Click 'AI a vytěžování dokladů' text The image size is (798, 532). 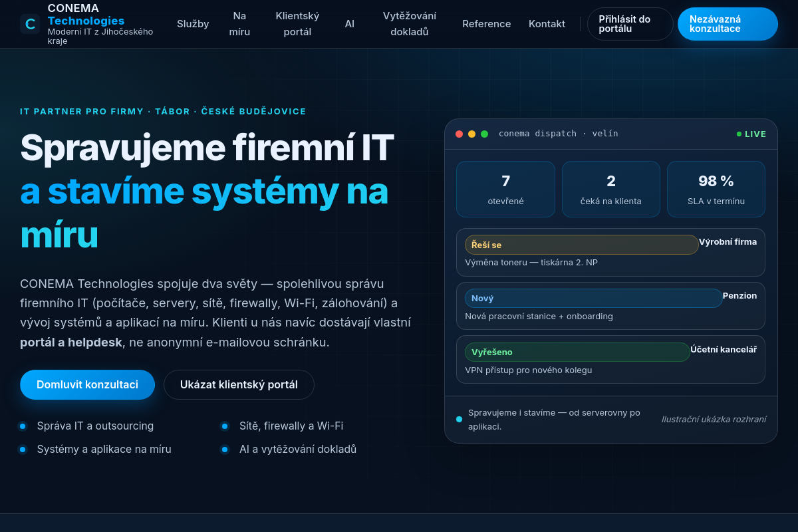tap(298, 450)
